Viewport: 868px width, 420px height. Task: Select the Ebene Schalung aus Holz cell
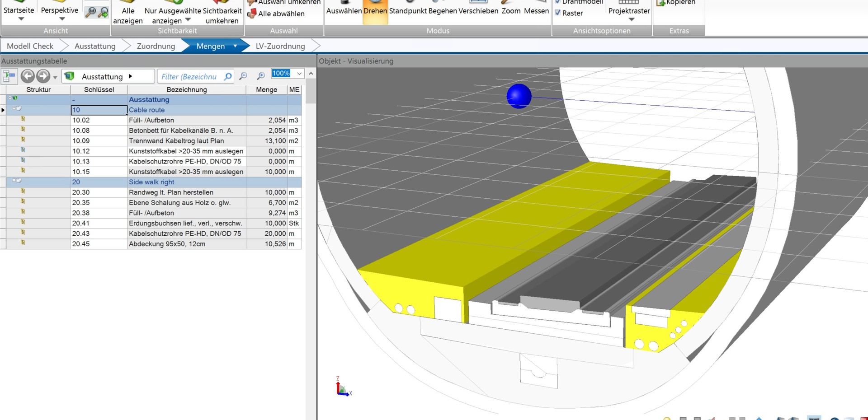coord(187,203)
